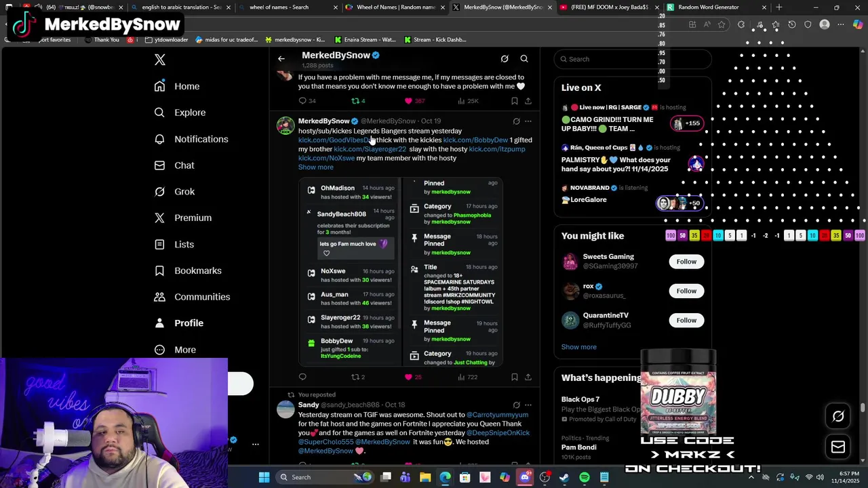Screen dimensions: 868x488
Task: Open Bookmarks in the sidebar
Action: point(188,270)
